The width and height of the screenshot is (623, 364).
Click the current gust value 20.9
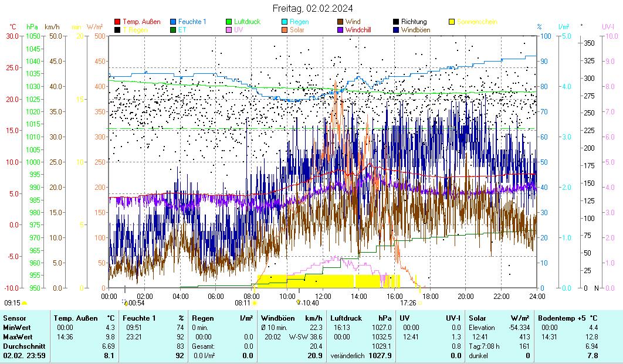[315, 356]
